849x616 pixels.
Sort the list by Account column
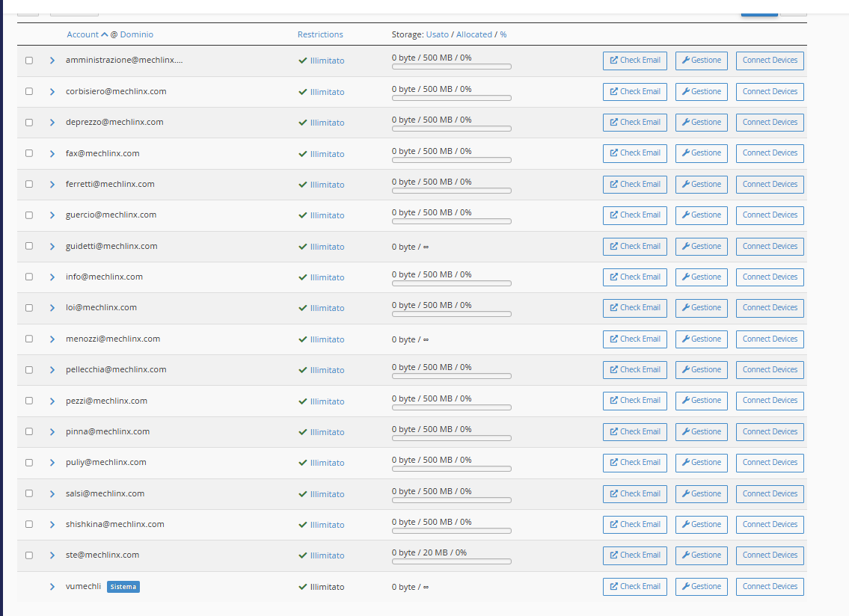82,34
